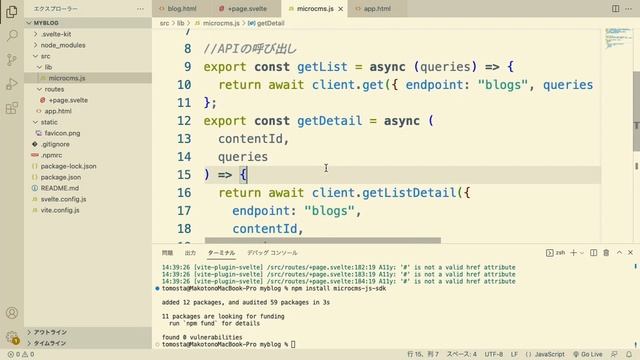This screenshot has width=640, height=360.
Task: Click getDetail breadcrumb symbol
Action: click(x=266, y=23)
